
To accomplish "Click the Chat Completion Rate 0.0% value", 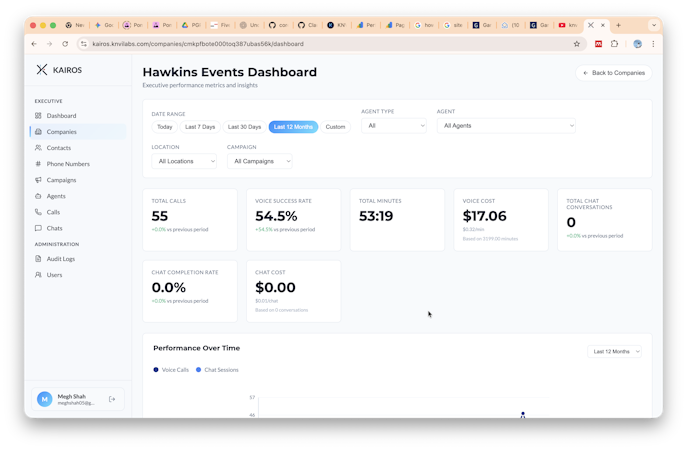I will click(x=169, y=287).
